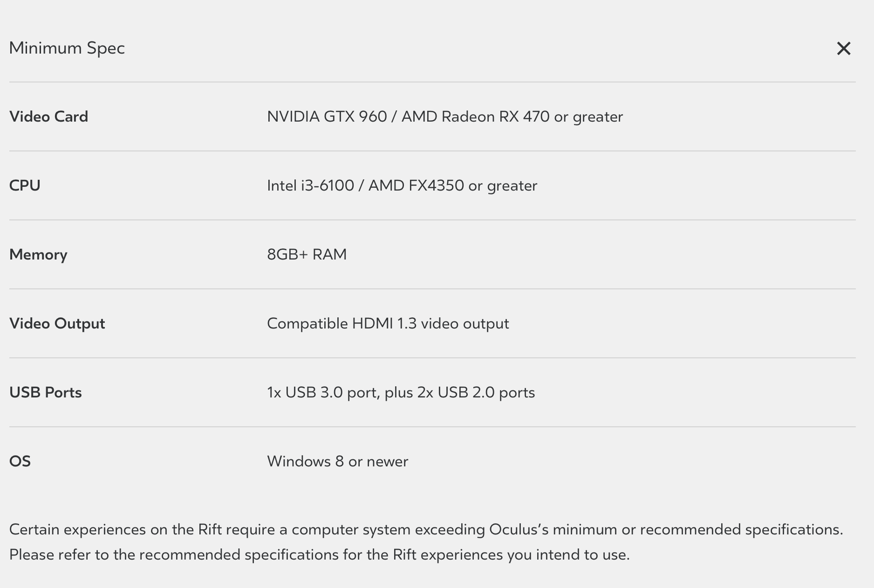Image resolution: width=874 pixels, height=588 pixels.
Task: Click the AMD Radeon RX 470 text
Action: coord(476,116)
